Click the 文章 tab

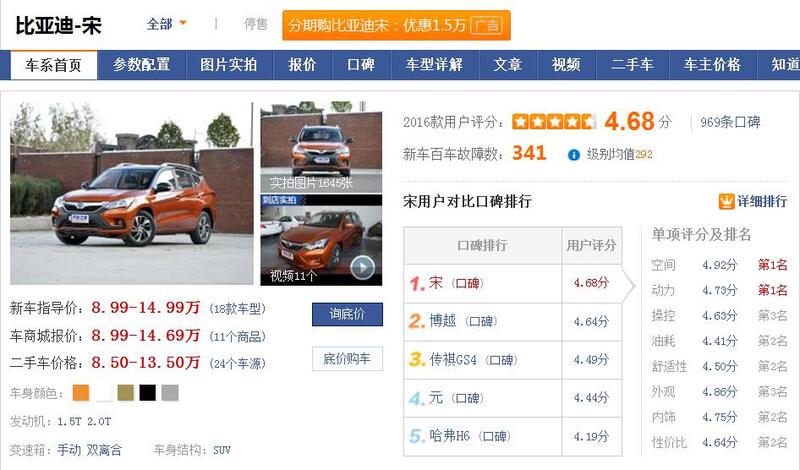[x=508, y=65]
